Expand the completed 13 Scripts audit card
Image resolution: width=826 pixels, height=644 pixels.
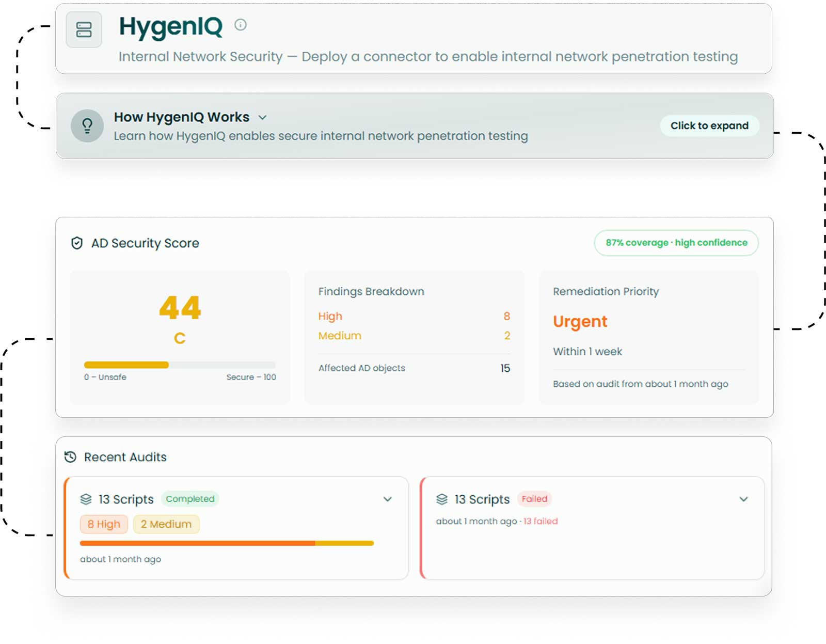pos(388,499)
